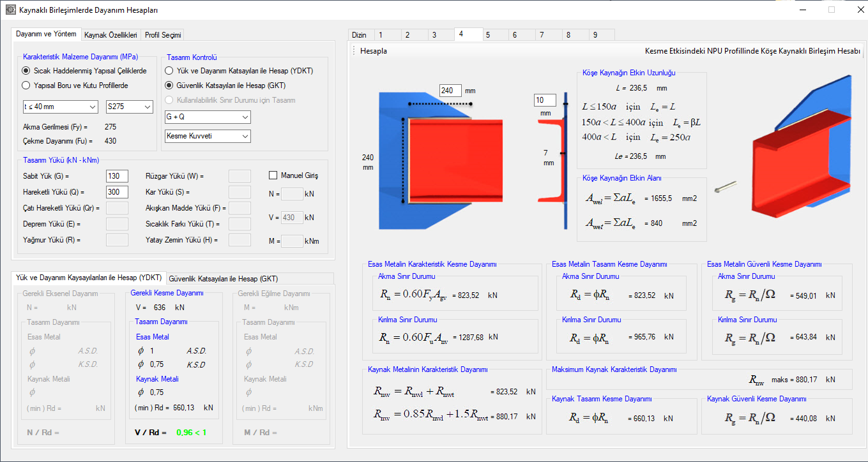Click the Hesapla button
Screen dimensions: 868x462
click(374, 51)
